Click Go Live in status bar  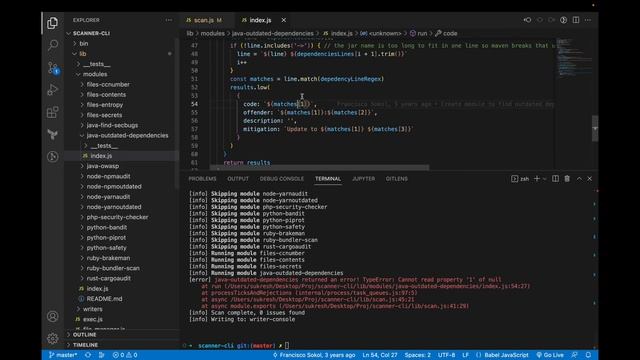click(549, 355)
